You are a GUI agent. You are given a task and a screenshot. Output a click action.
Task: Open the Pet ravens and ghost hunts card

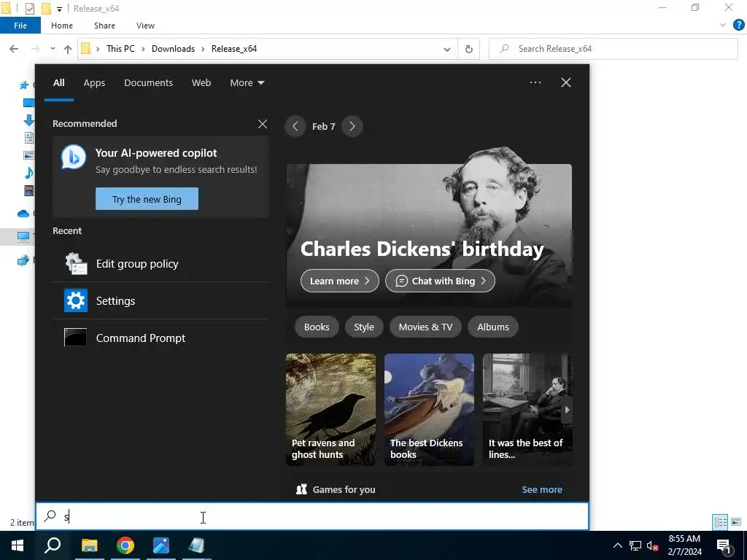point(330,410)
